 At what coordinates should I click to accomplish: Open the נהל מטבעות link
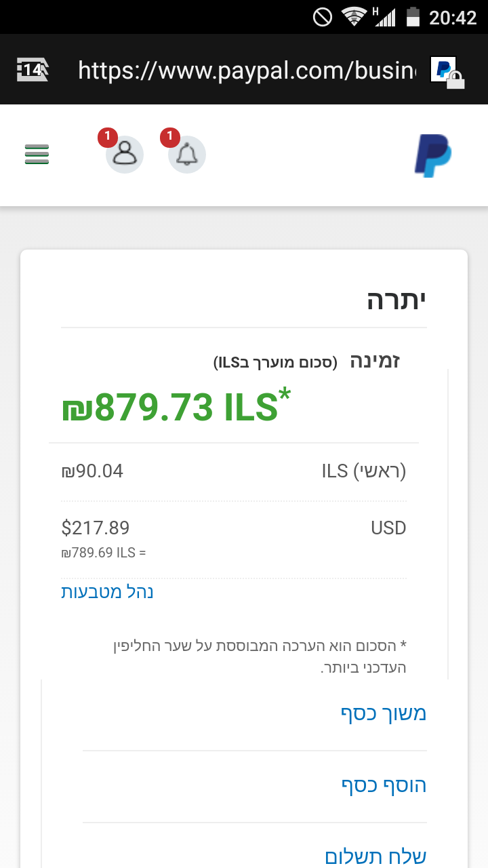click(x=107, y=592)
